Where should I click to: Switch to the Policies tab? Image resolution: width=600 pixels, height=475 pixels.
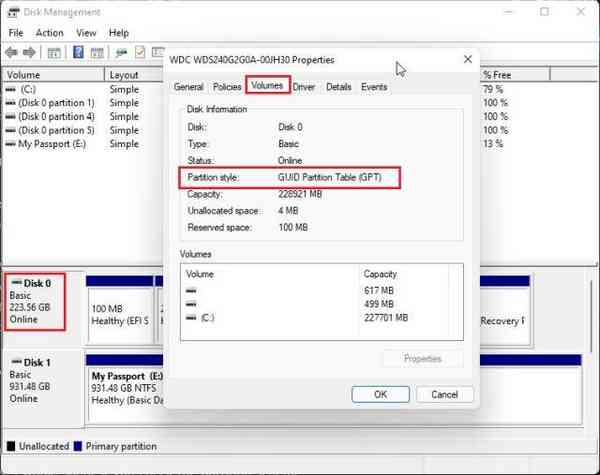(227, 87)
